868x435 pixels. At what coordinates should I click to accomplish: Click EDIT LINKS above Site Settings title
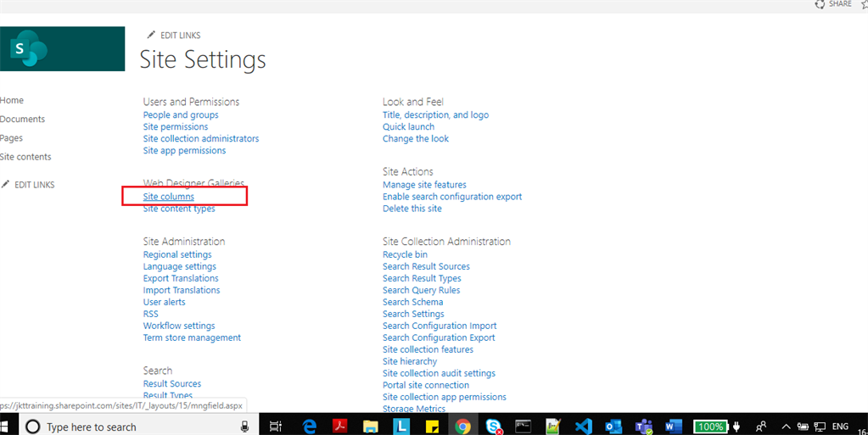[181, 35]
